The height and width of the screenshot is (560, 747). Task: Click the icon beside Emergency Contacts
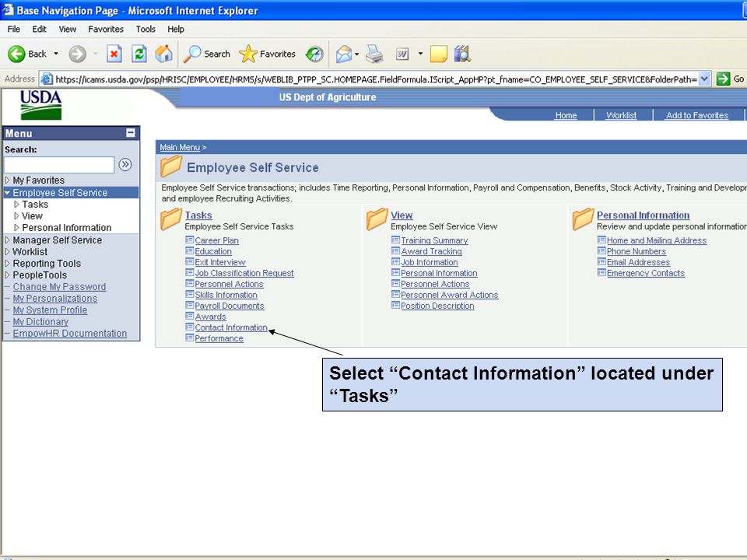(601, 273)
